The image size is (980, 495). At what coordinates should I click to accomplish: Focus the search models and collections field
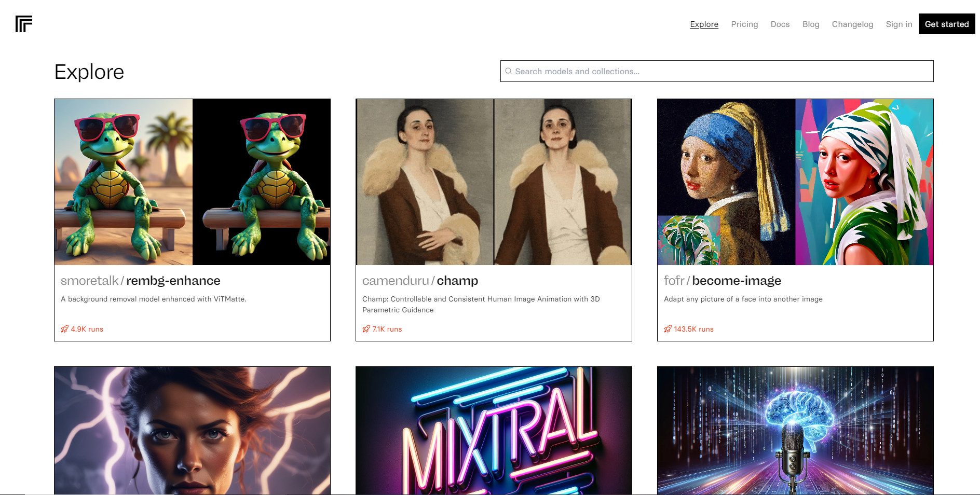coord(722,71)
